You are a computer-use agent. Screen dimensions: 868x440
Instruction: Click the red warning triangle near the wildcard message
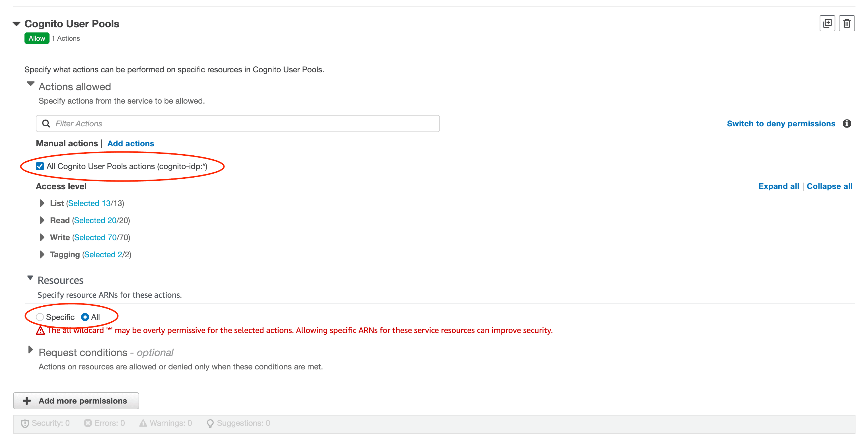pyautogui.click(x=40, y=331)
